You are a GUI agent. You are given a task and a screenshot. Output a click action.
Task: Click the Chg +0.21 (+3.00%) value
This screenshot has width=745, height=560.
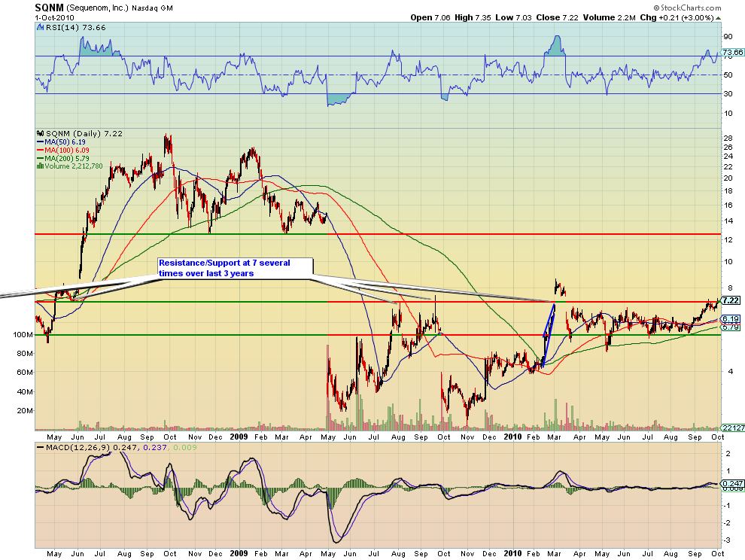point(677,17)
